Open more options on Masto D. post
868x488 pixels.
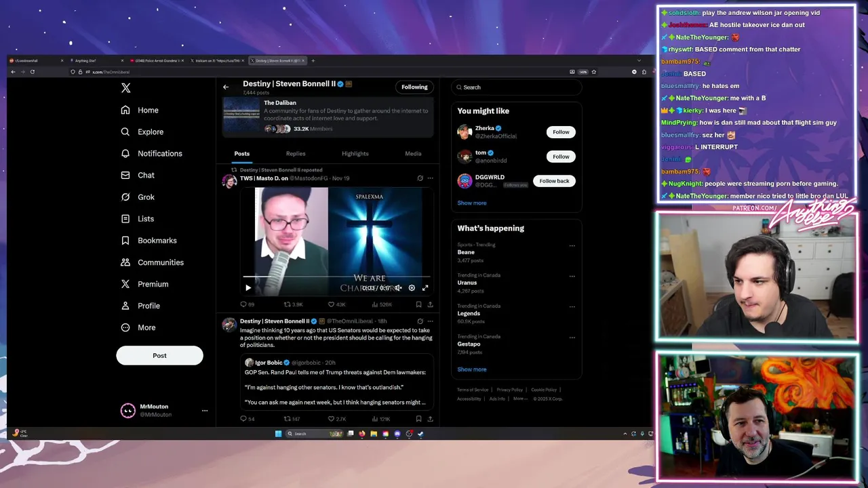pos(430,178)
